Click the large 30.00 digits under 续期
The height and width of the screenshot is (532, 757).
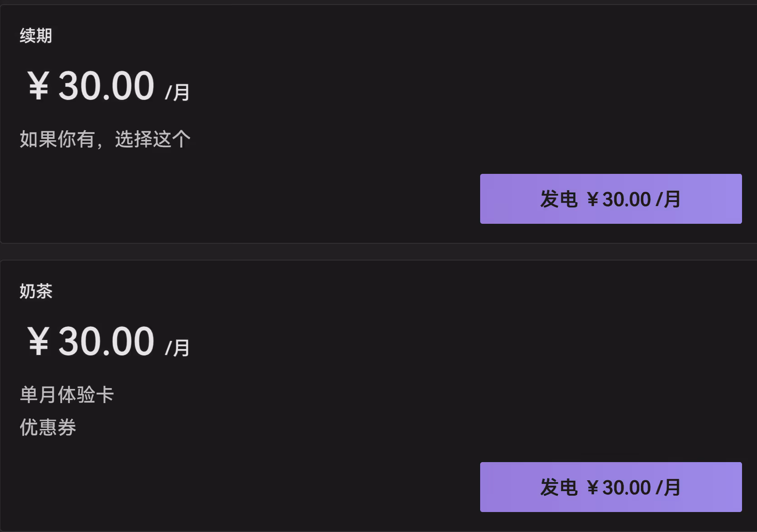tap(106, 86)
